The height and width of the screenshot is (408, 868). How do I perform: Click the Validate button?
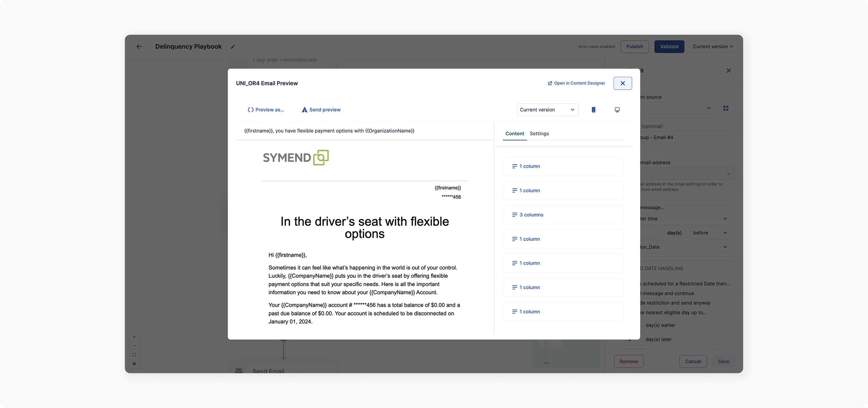tap(669, 47)
